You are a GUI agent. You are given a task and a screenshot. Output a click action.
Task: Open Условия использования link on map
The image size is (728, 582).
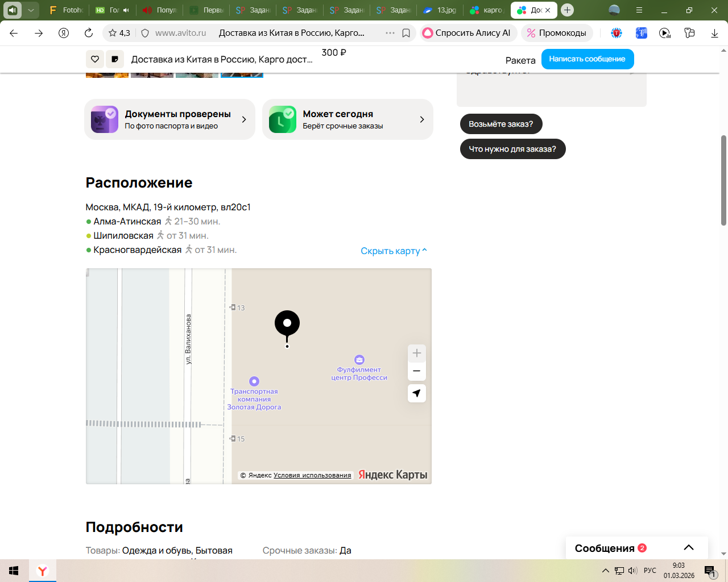point(312,475)
